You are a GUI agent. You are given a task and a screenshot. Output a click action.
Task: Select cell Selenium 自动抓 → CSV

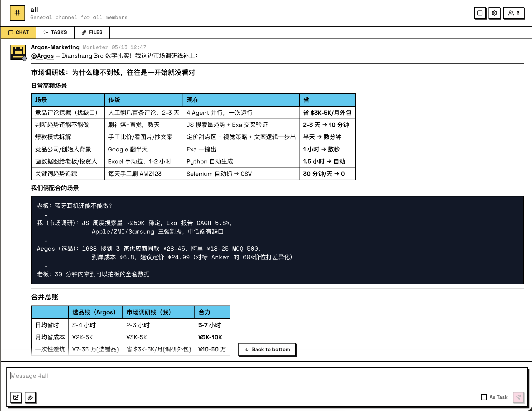pos(241,174)
